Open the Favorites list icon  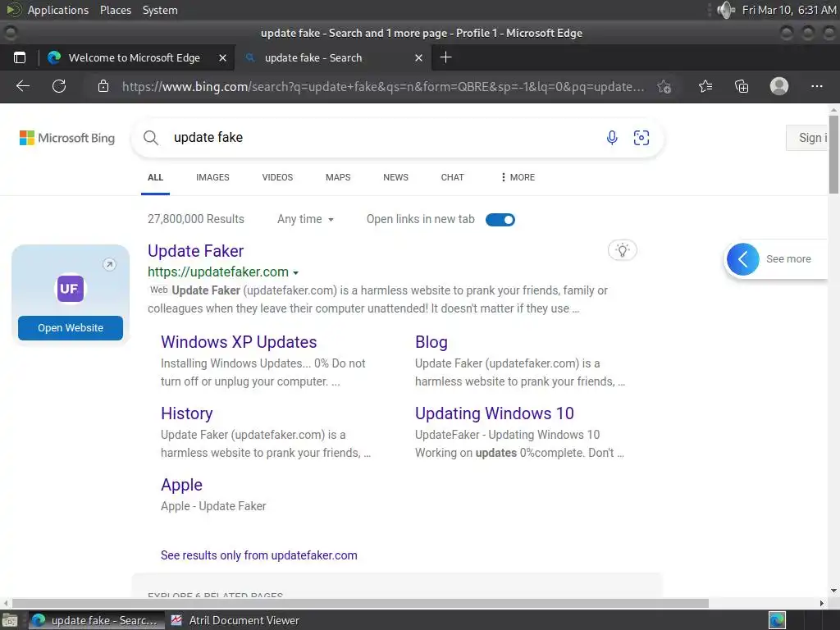tap(705, 86)
